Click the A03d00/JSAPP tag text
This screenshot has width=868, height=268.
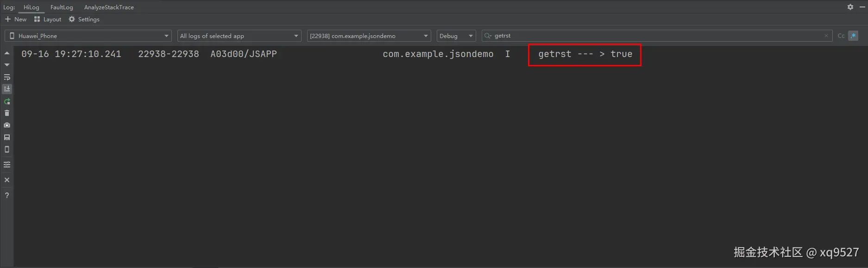(244, 54)
